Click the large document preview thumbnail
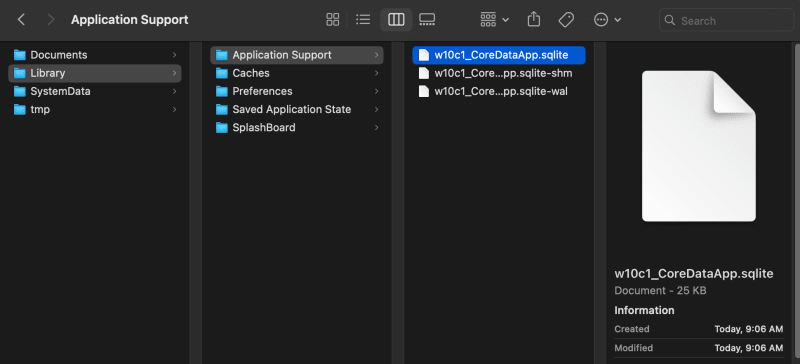This screenshot has height=364, width=800. coord(698,146)
